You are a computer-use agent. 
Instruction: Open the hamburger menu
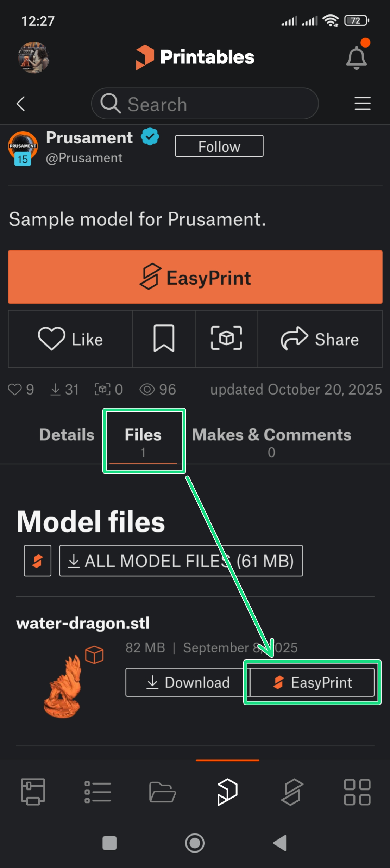362,103
